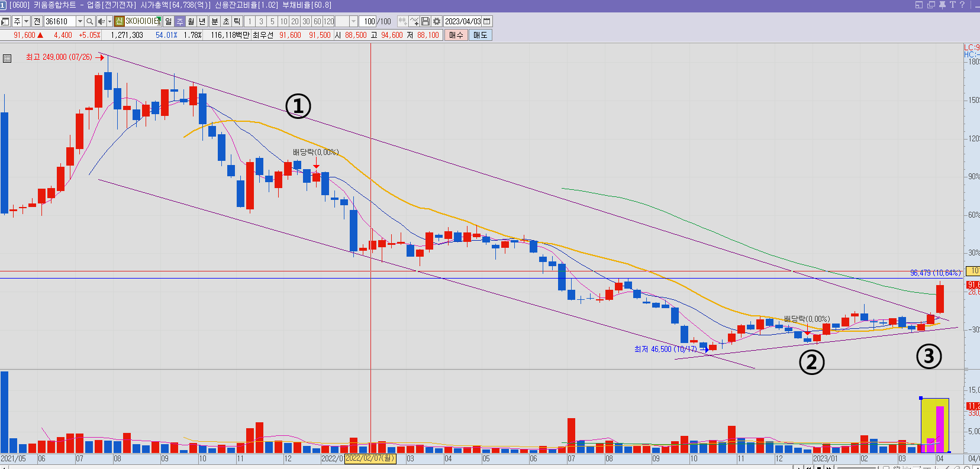The width and height of the screenshot is (980, 469).
Task: Select yearly 년 chart period
Action: (x=202, y=21)
